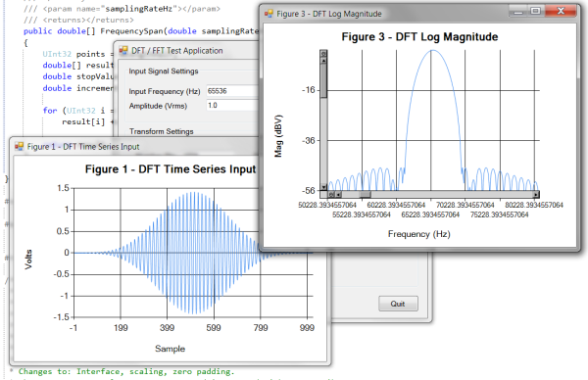Click horizontal zoom reset button in Figure 3
The width and height of the screenshot is (588, 380).
coord(331,195)
